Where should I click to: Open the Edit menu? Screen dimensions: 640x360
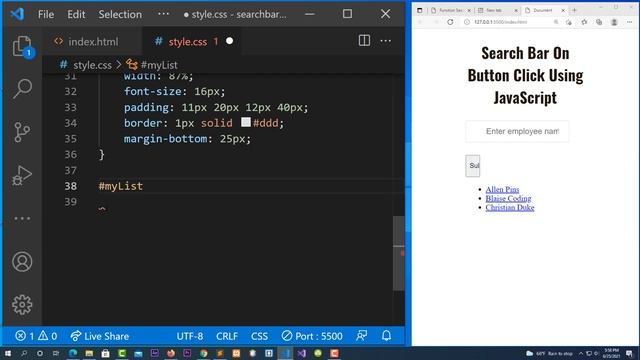(76, 14)
